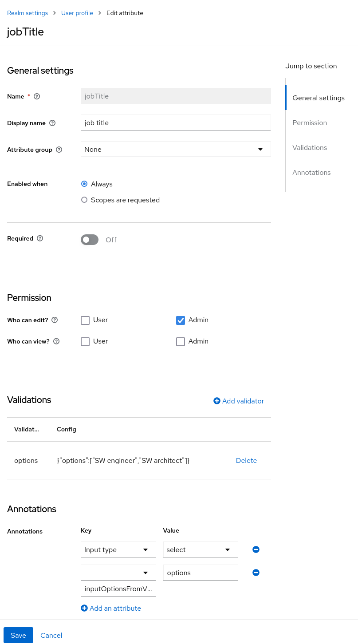The height and width of the screenshot is (644, 358).
Task: Jump to the Permission section
Action: coord(309,122)
